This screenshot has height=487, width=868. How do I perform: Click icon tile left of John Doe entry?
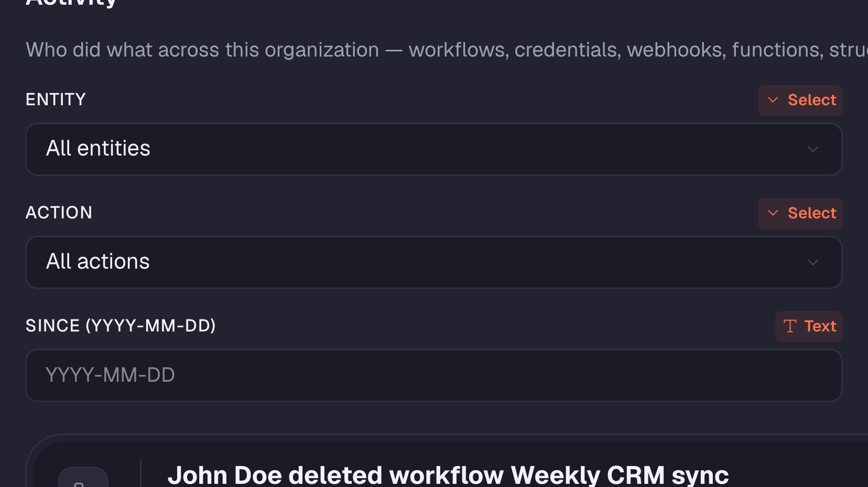83,478
